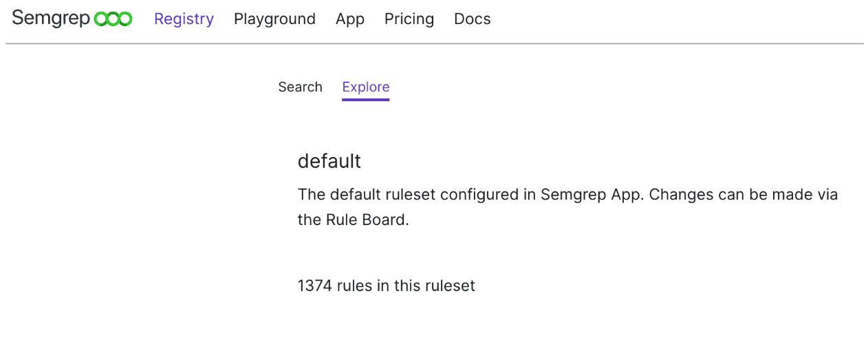The height and width of the screenshot is (351, 868).
Task: Click the number 1374 in rule count
Action: click(314, 286)
